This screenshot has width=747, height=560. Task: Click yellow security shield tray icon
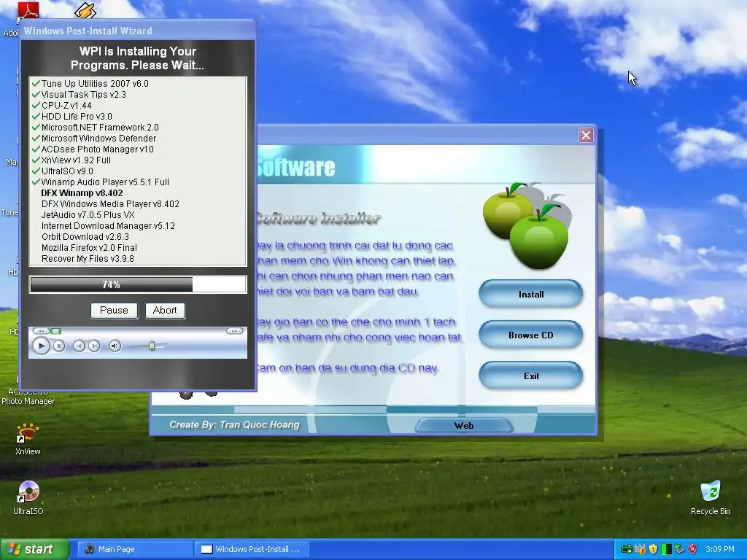654,549
